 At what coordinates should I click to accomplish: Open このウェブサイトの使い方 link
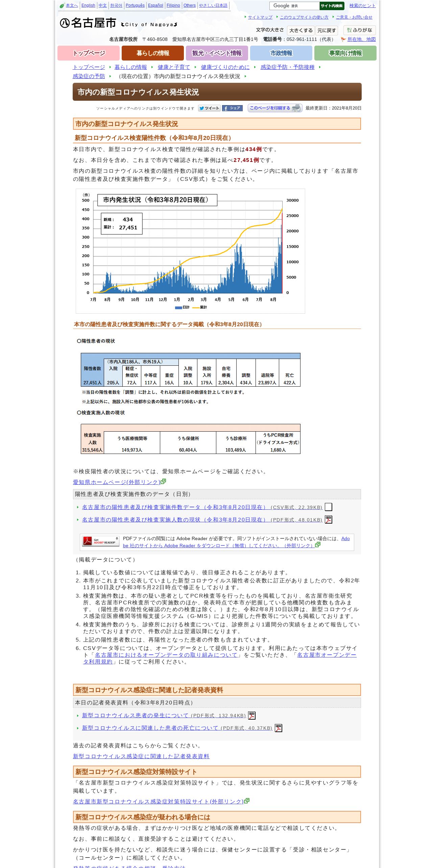[x=304, y=17]
